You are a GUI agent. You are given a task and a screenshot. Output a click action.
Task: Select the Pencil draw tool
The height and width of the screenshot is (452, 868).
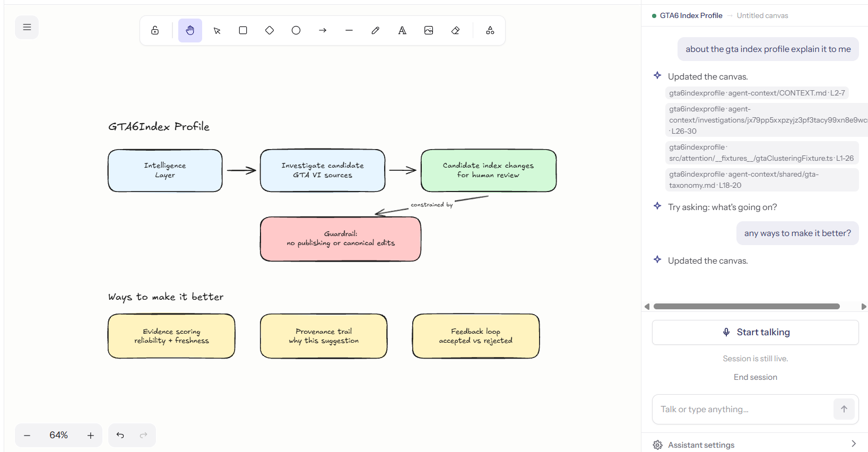click(376, 30)
